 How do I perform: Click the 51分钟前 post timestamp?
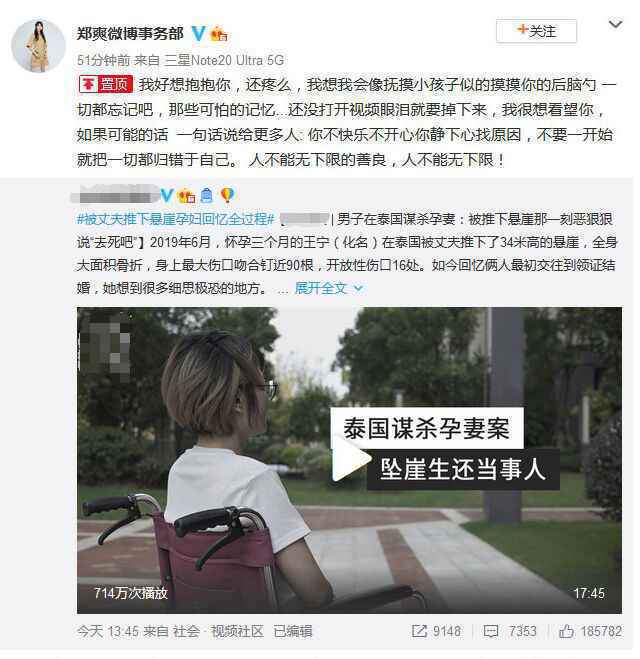click(x=103, y=61)
